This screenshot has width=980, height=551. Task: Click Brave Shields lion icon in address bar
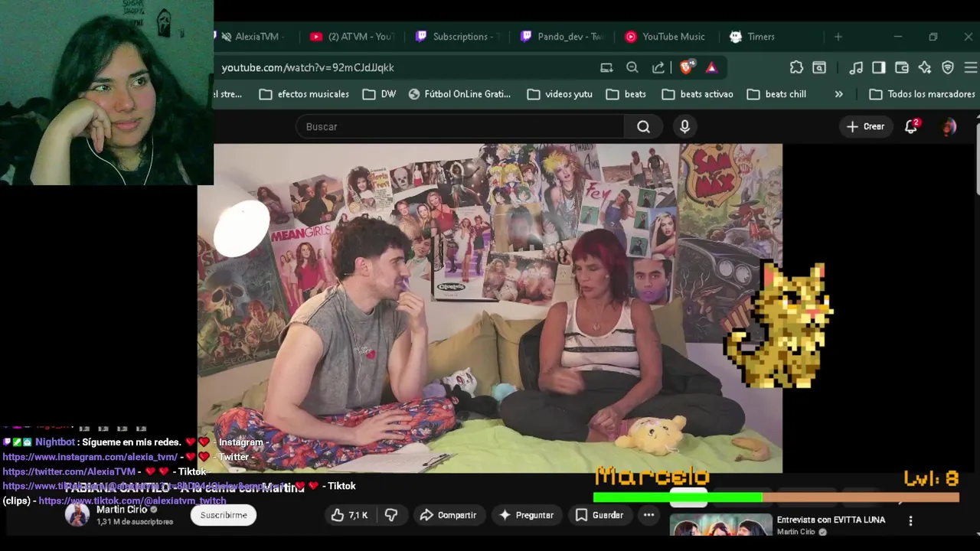coord(686,67)
